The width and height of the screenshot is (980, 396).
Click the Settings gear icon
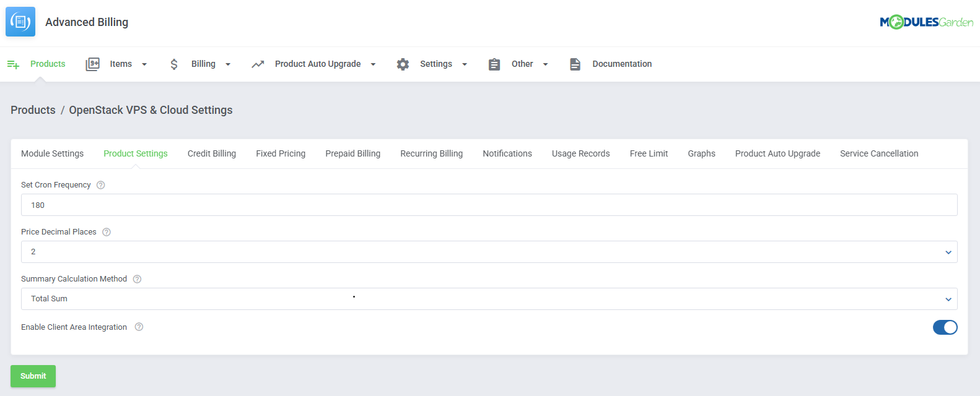pos(403,64)
